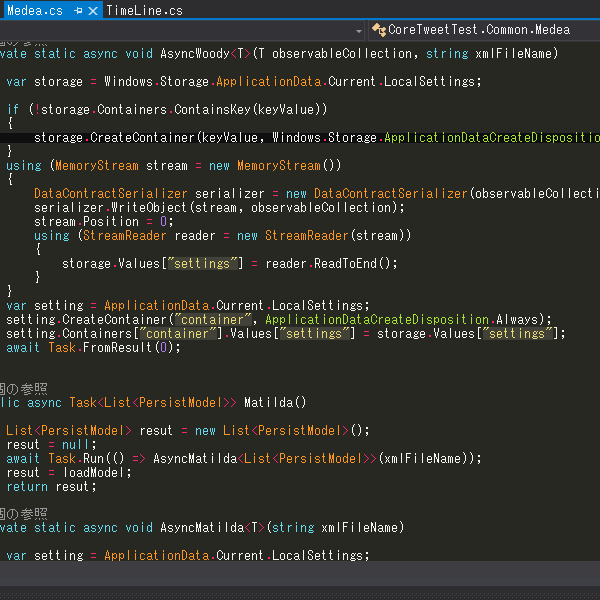The width and height of the screenshot is (600, 600).
Task: Click 'storage.Values["settings"] = reader.ReadToEnd();'
Action: tap(230, 263)
